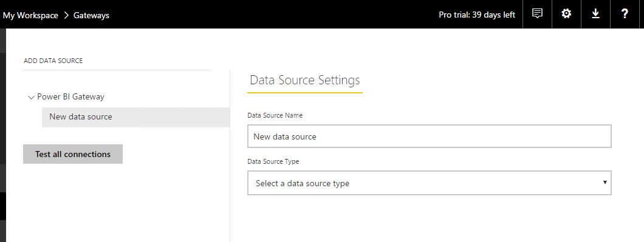Select the Gateways breadcrumb
The height and width of the screenshot is (242, 644).
(x=91, y=16)
